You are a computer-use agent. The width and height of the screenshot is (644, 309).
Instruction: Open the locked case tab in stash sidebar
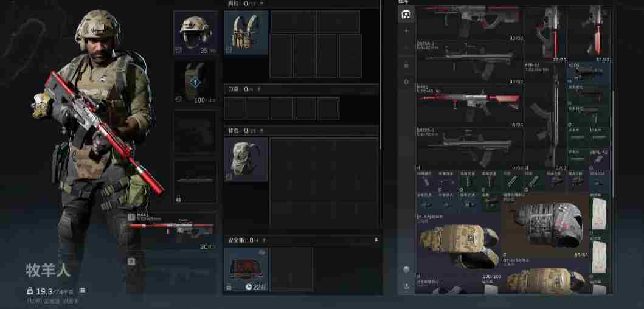coord(406,65)
